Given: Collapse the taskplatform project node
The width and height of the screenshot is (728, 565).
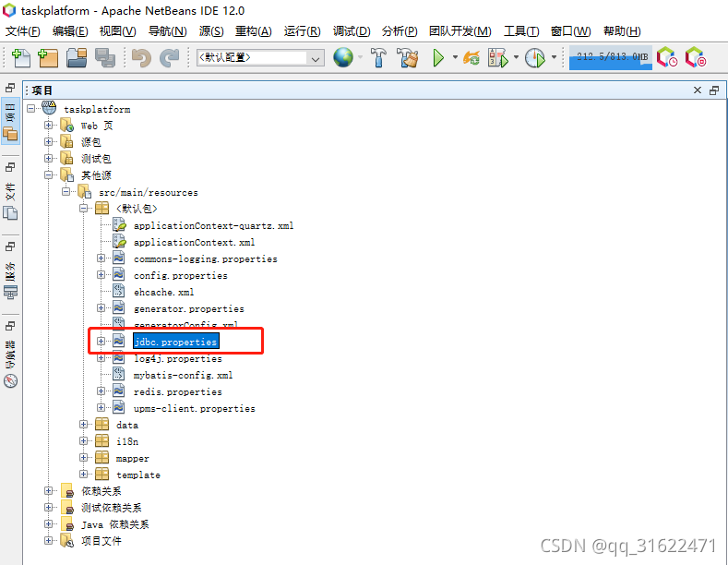Looking at the screenshot, I should [31, 108].
